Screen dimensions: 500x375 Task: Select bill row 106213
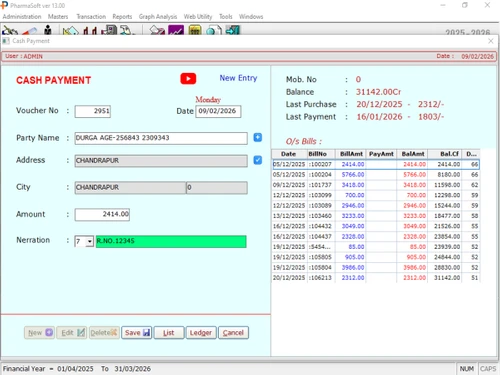pyautogui.click(x=376, y=278)
